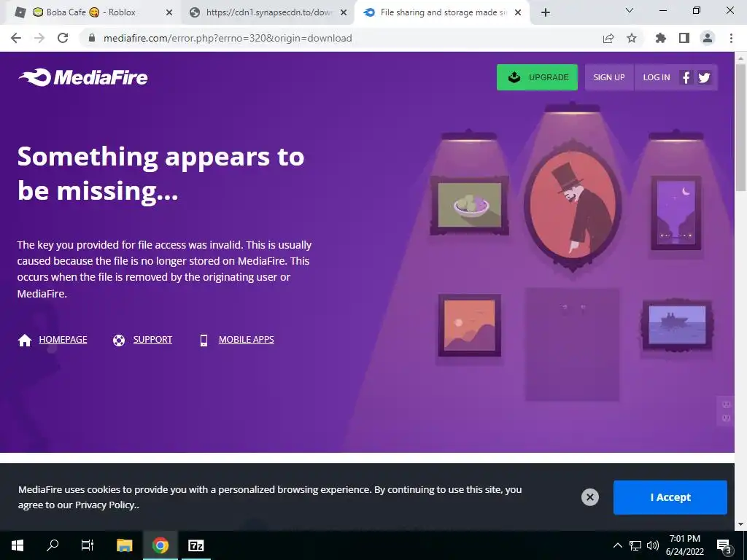Click the scrollbar down arrow

(x=740, y=524)
